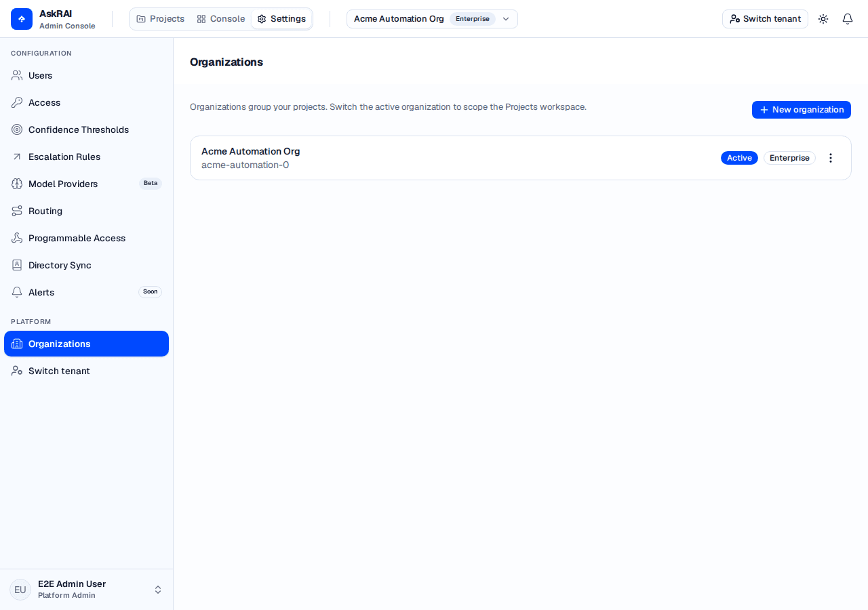This screenshot has width=868, height=610.
Task: Click the Switch tenant button in header
Action: pyautogui.click(x=765, y=19)
